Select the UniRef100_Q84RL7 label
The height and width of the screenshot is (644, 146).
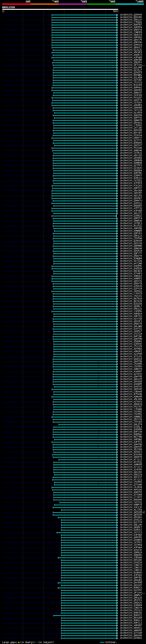131,306
